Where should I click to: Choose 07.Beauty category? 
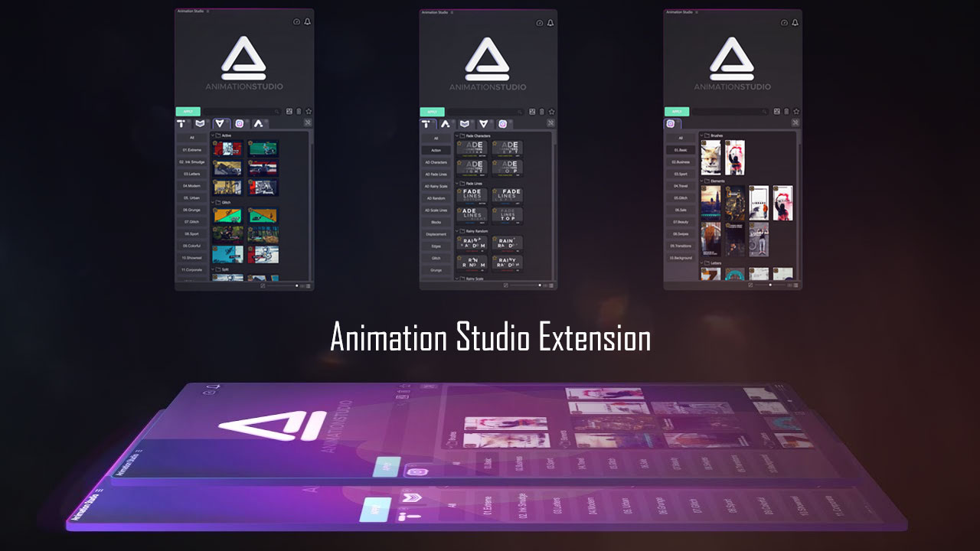681,222
